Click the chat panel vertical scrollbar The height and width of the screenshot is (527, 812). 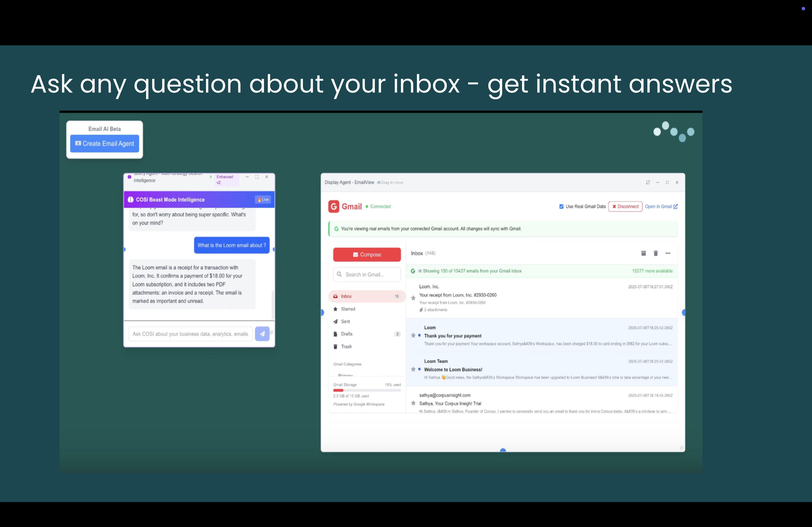point(272,305)
